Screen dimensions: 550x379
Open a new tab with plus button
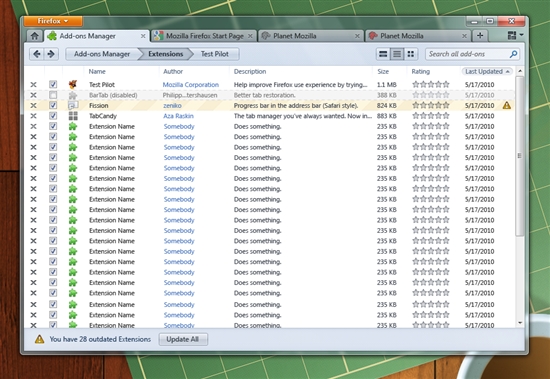480,35
